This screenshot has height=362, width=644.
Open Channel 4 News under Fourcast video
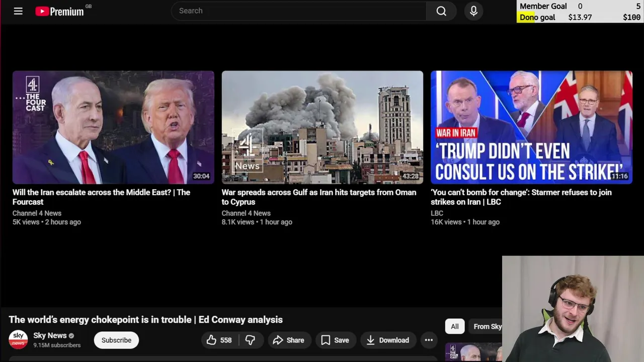(37, 213)
